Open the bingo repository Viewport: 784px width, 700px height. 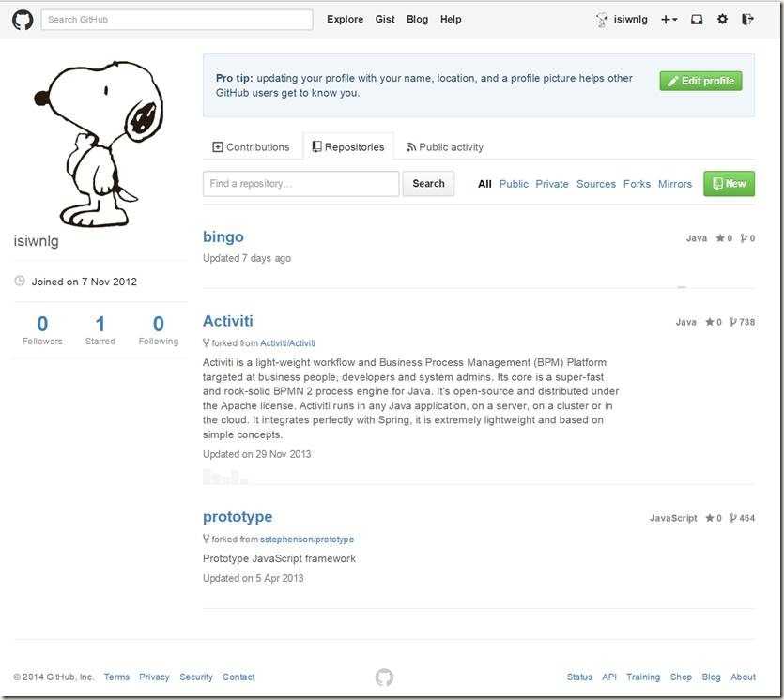coord(223,236)
